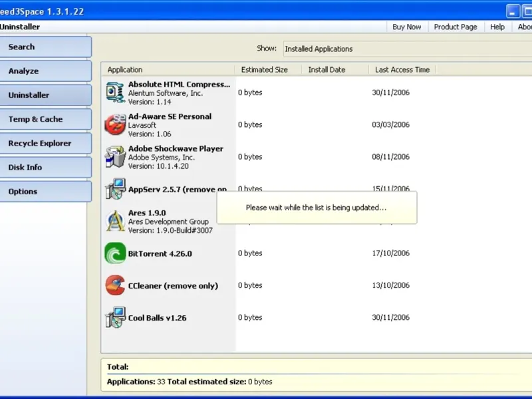Open the Product Page link
Screen dimensions: 532x399
456,27
